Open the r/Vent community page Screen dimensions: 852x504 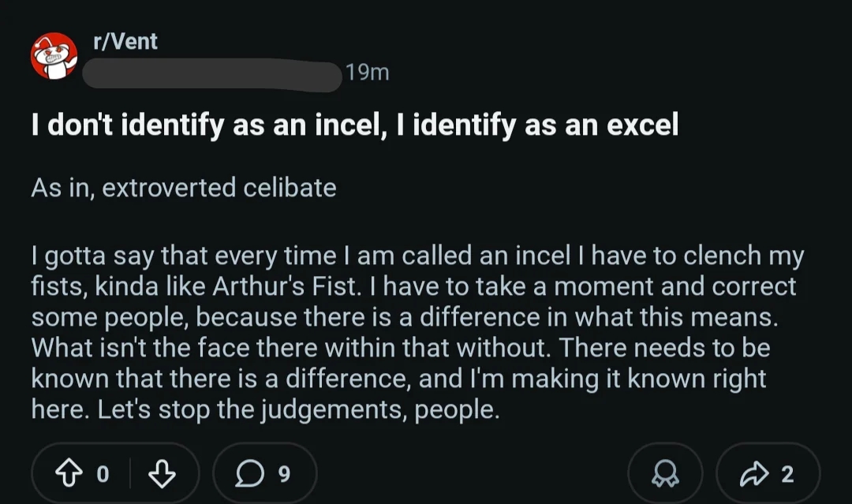point(125,41)
